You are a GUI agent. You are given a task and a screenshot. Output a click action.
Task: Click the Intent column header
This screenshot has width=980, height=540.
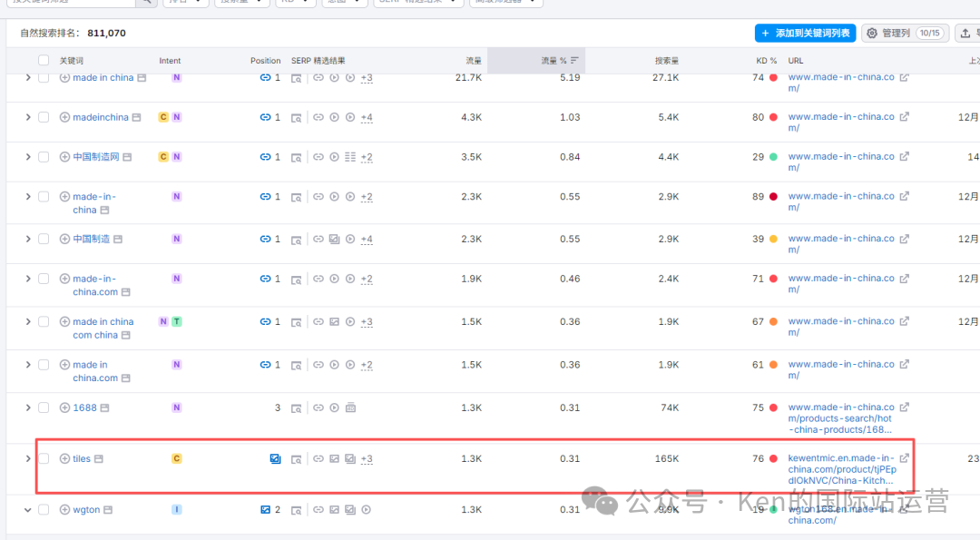pyautogui.click(x=170, y=61)
